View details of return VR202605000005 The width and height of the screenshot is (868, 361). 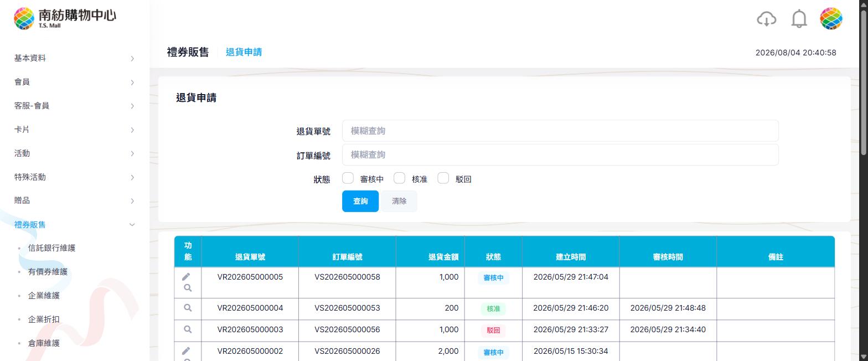click(188, 288)
